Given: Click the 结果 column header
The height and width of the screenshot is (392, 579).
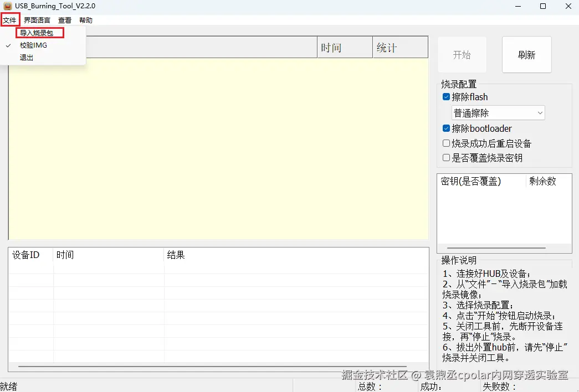Looking at the screenshot, I should (296, 255).
